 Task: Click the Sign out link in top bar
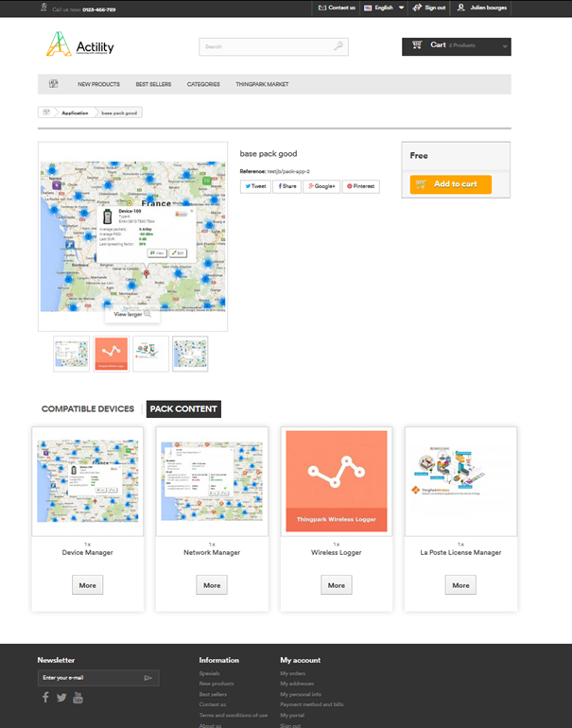click(435, 8)
